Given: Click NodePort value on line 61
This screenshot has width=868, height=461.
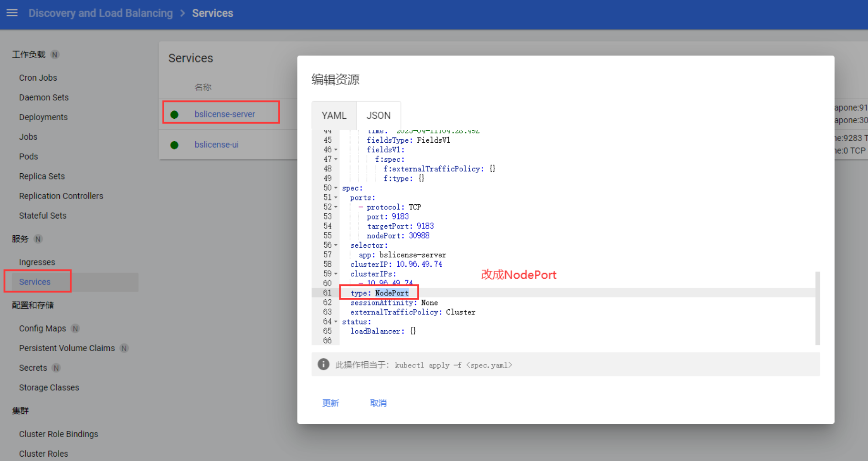Looking at the screenshot, I should point(392,293).
